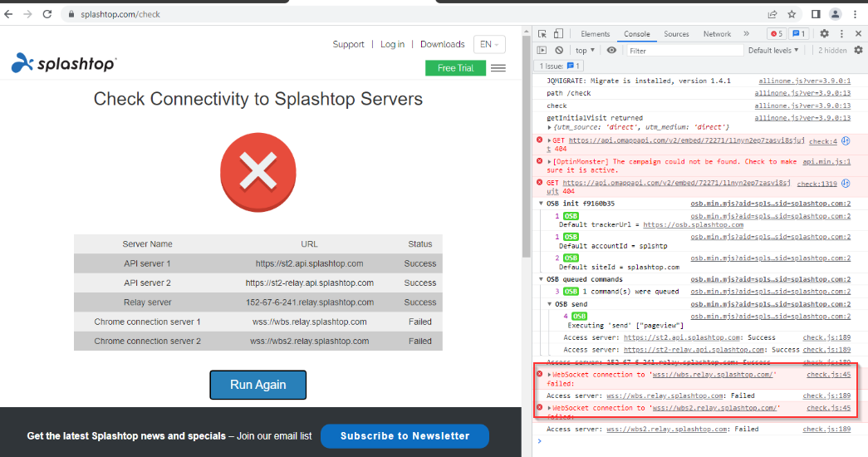The image size is (868, 457).
Task: Switch to the Sources tab
Action: [x=676, y=34]
